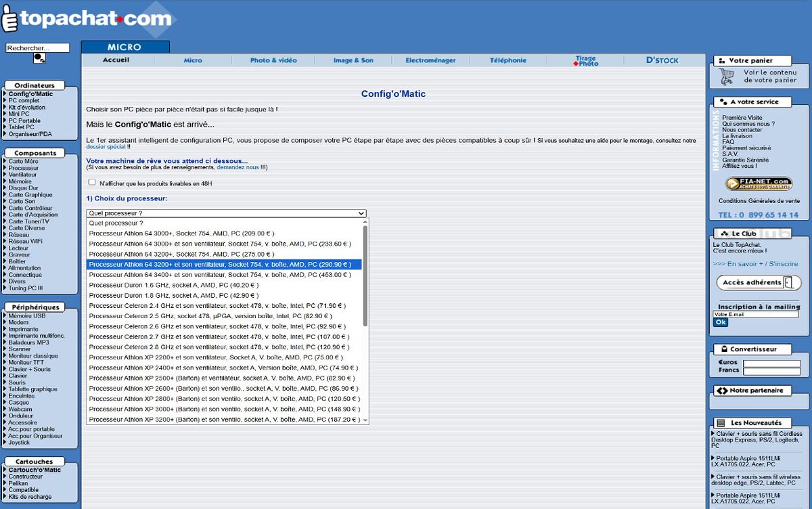This screenshot has width=812, height=509.
Task: Open the Accueil tab
Action: pos(116,60)
